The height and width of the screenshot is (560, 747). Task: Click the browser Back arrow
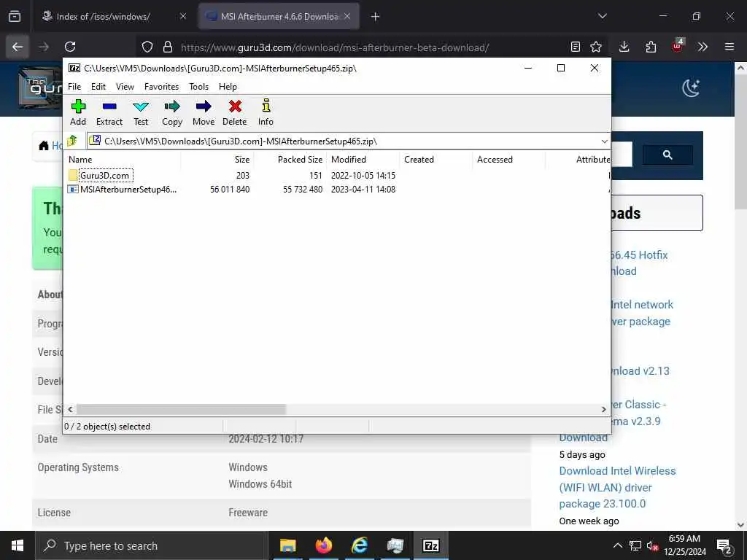pyautogui.click(x=18, y=47)
